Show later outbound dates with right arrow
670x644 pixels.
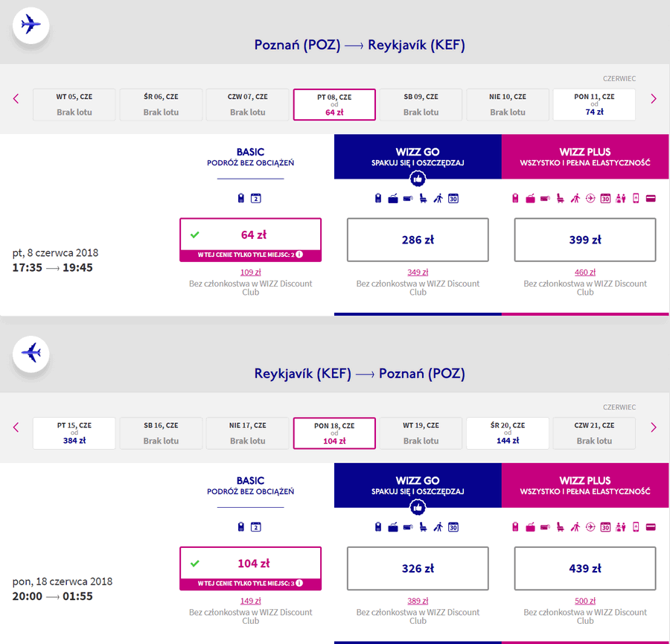[654, 99]
